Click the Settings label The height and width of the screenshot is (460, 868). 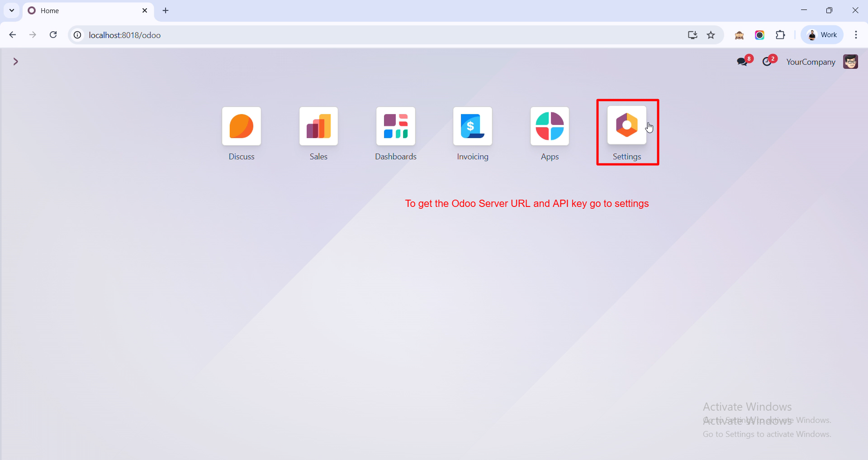click(x=627, y=157)
